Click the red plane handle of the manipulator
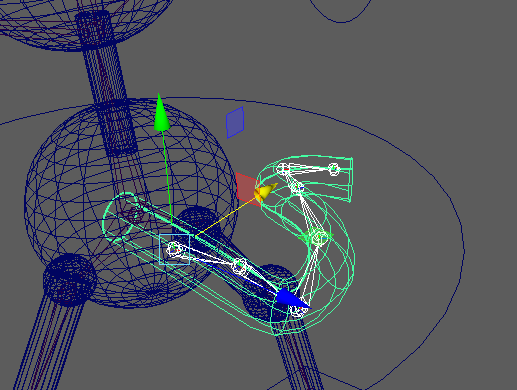 click(x=247, y=189)
